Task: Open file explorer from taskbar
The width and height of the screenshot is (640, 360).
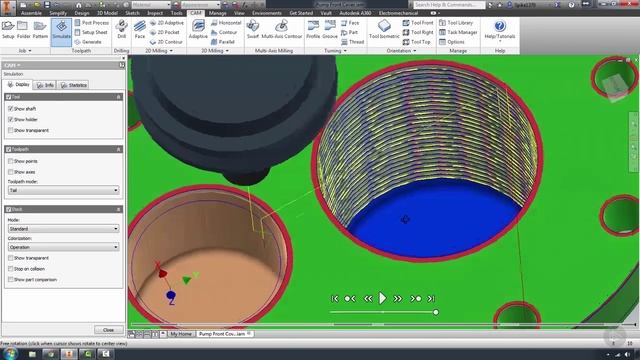Action: [32, 354]
